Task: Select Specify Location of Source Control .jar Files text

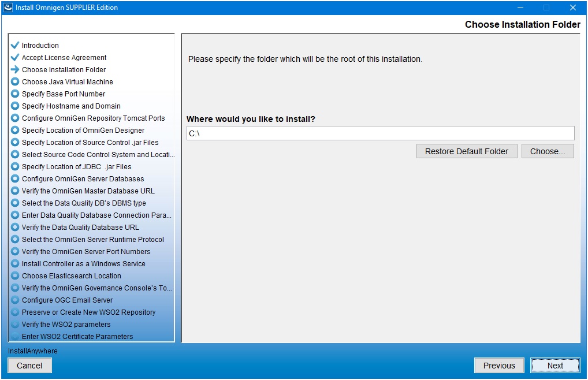Action: [x=90, y=143]
